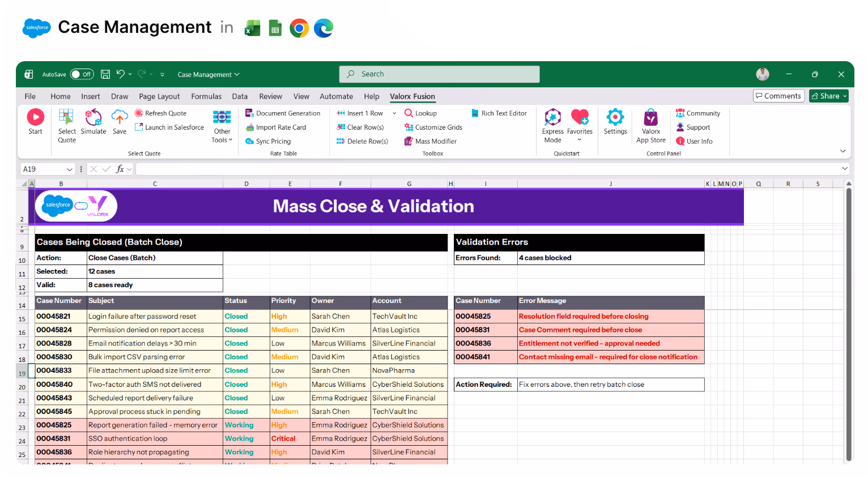Screen dimensions: 868x478
Task: Expand the Insert 1 Row dropdown
Action: pos(394,113)
